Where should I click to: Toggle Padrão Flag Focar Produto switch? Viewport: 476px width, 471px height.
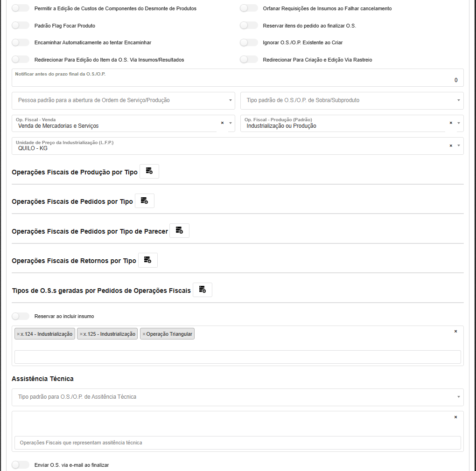pos(21,26)
